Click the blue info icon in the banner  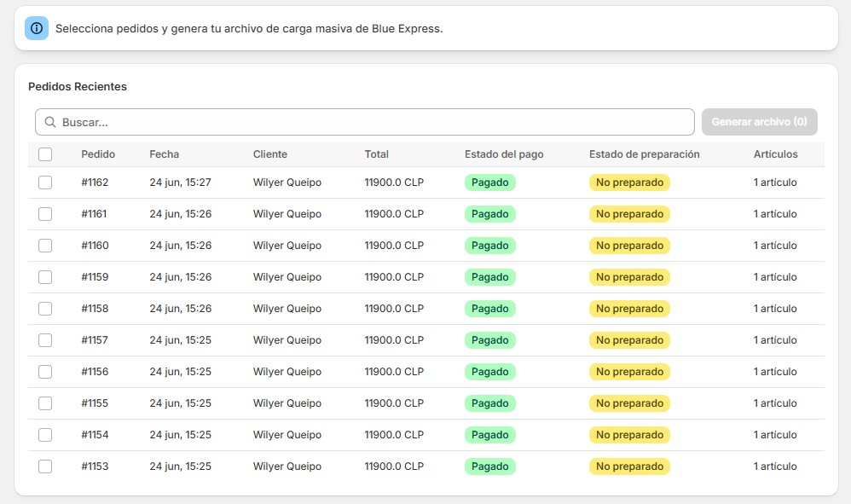click(37, 28)
